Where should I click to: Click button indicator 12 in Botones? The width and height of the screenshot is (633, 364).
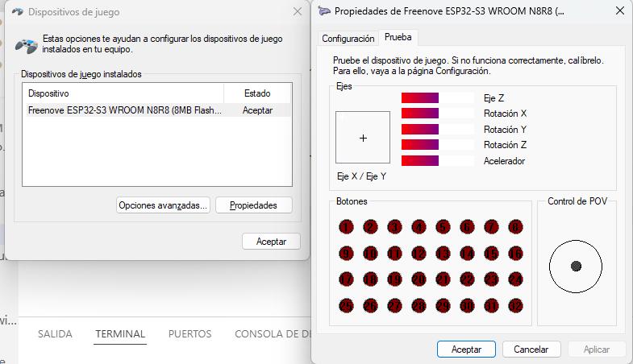[x=419, y=254]
